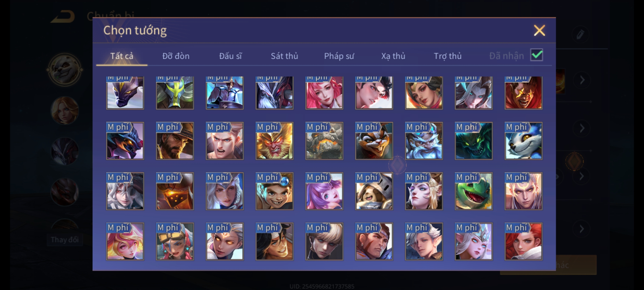Open the Đấu sĩ tab

coord(230,56)
